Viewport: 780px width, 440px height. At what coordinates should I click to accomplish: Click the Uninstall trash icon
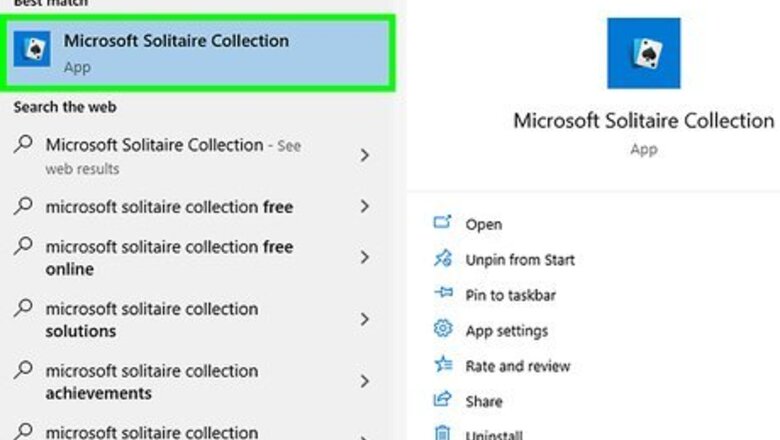(x=442, y=433)
